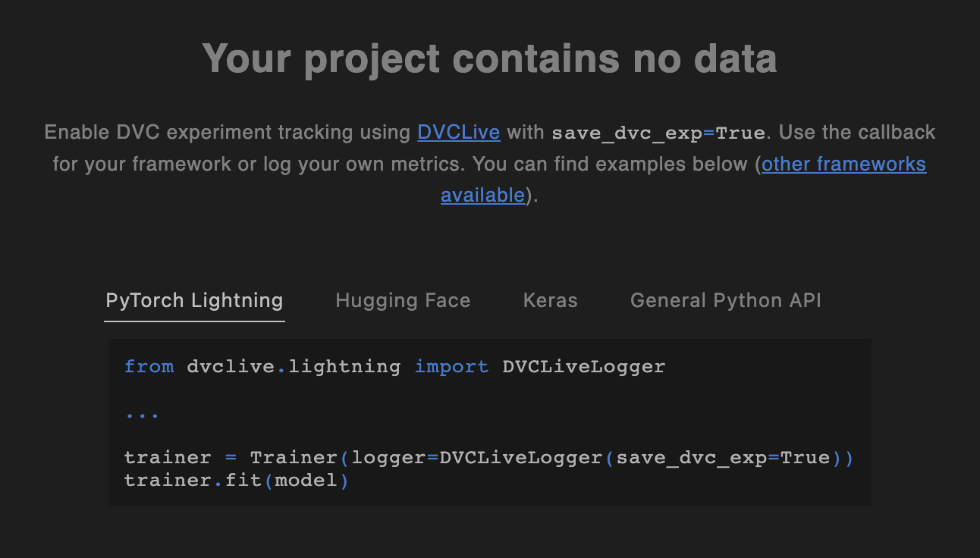Click "DVCLiveLogger" in the import statement
The width and height of the screenshot is (980, 558).
click(584, 366)
